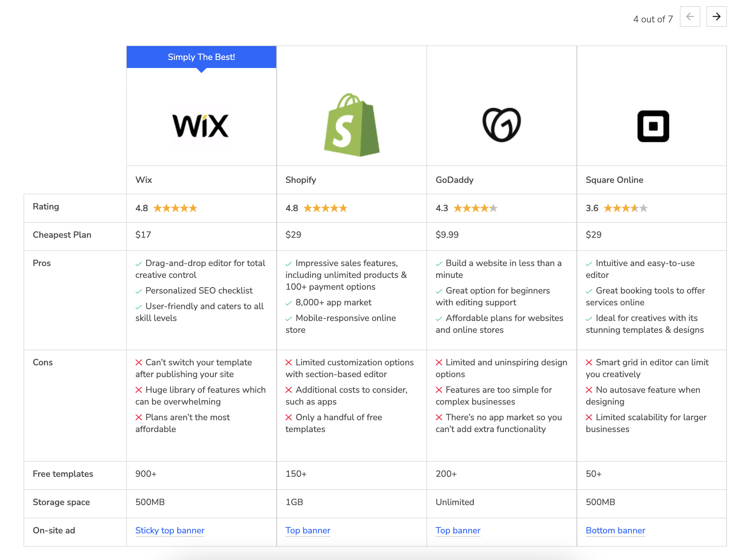Open Shopify's Top banner link
745x560 pixels.
pos(307,530)
